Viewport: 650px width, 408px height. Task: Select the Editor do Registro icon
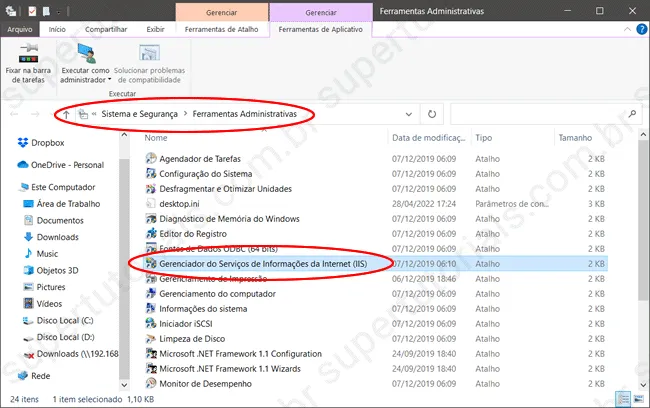click(151, 233)
